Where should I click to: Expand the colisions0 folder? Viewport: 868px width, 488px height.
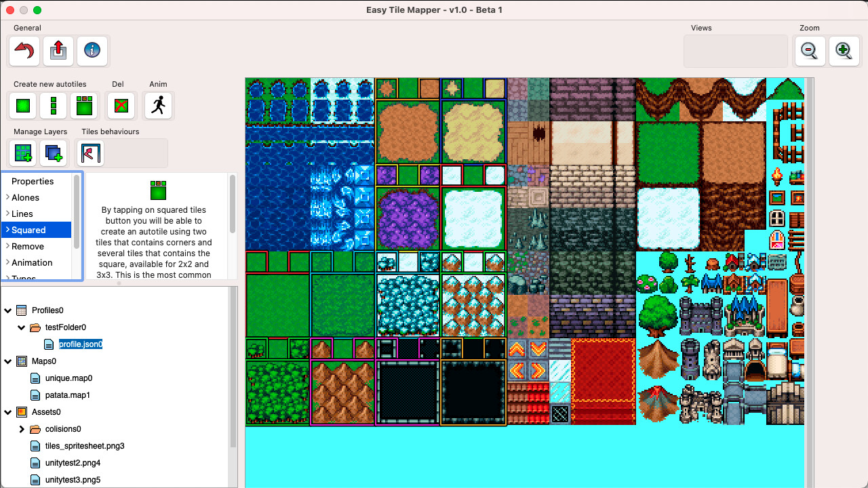21,428
